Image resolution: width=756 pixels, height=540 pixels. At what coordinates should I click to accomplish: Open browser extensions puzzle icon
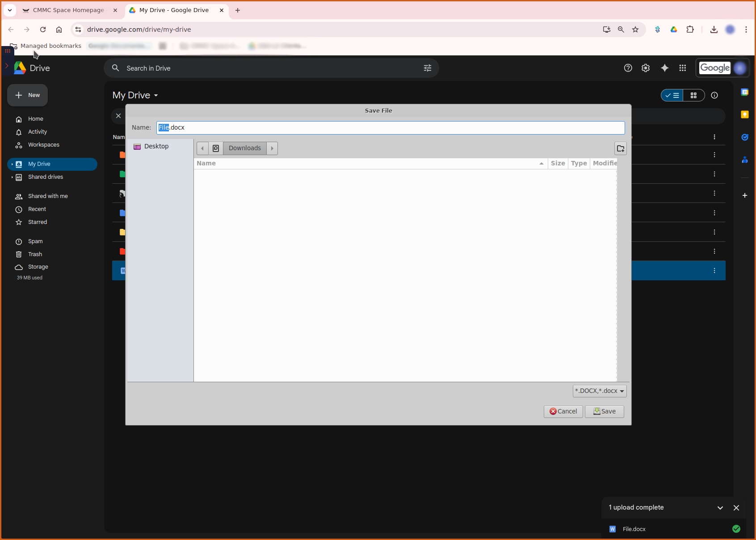[x=690, y=30]
